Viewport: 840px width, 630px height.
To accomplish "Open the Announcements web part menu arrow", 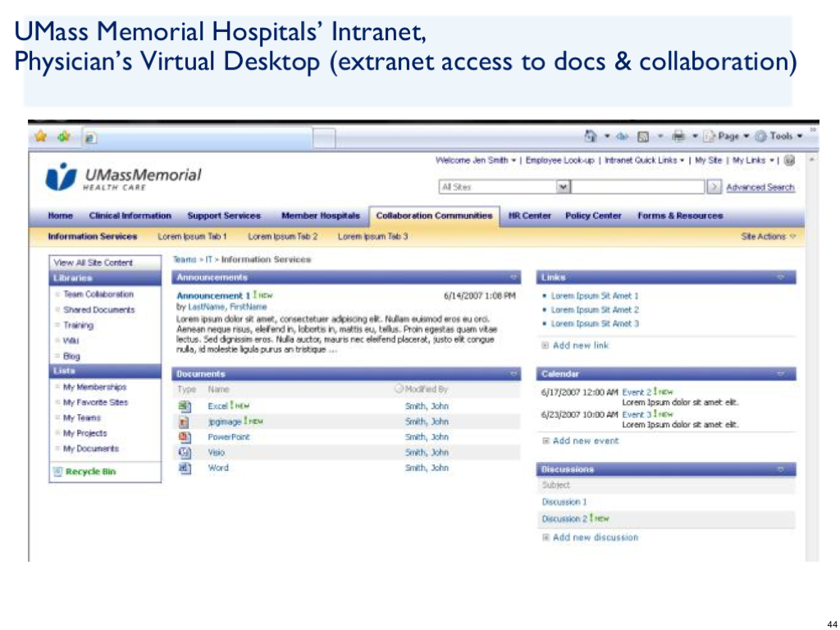I will click(514, 277).
